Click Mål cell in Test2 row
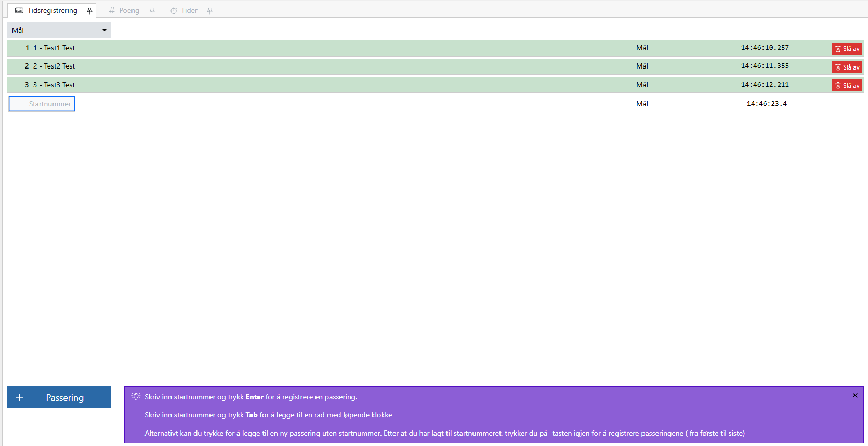Screen dimensions: 868x446 pos(642,66)
